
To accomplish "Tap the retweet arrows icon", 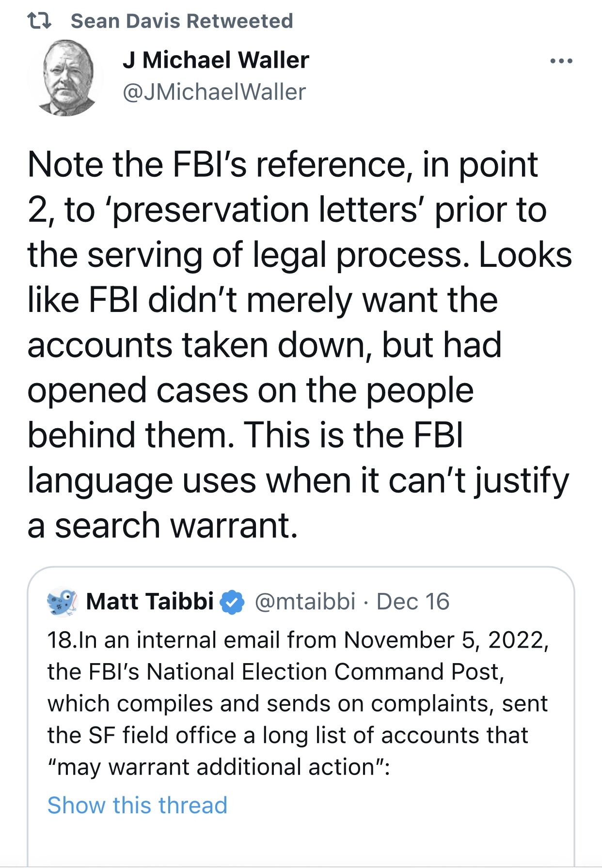I will pos(39,21).
